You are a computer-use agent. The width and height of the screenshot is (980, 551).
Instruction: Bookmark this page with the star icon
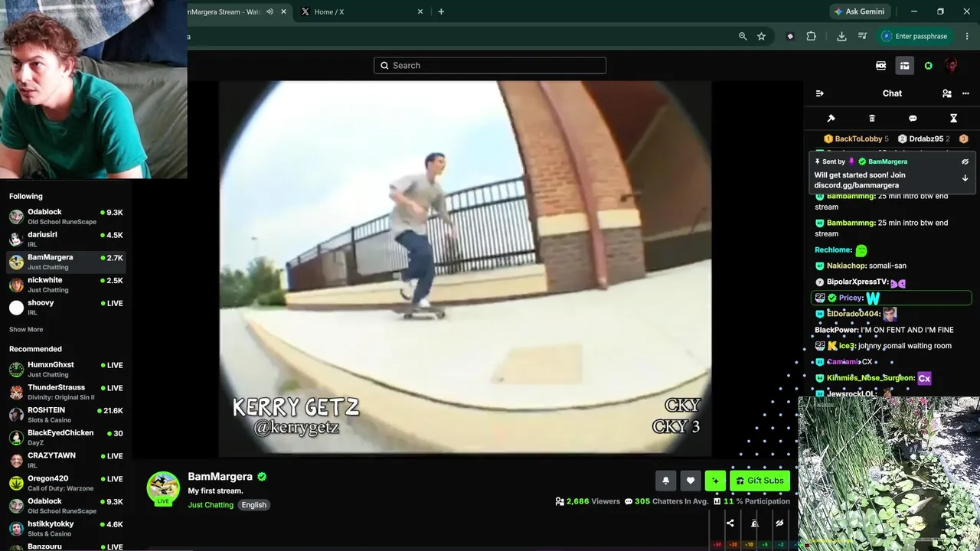(762, 36)
